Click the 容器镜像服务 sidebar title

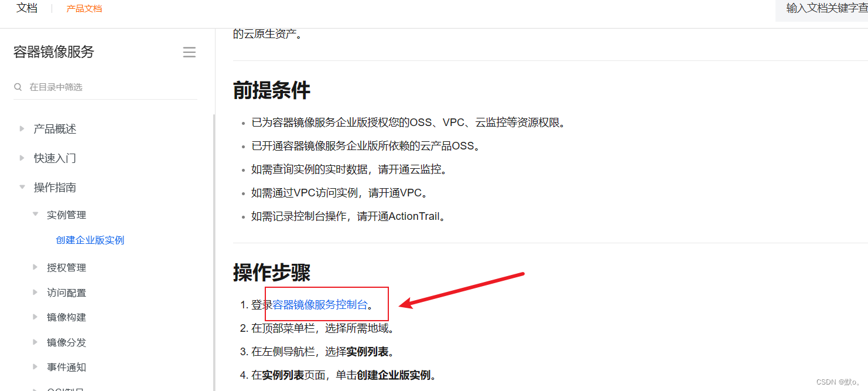click(x=54, y=52)
